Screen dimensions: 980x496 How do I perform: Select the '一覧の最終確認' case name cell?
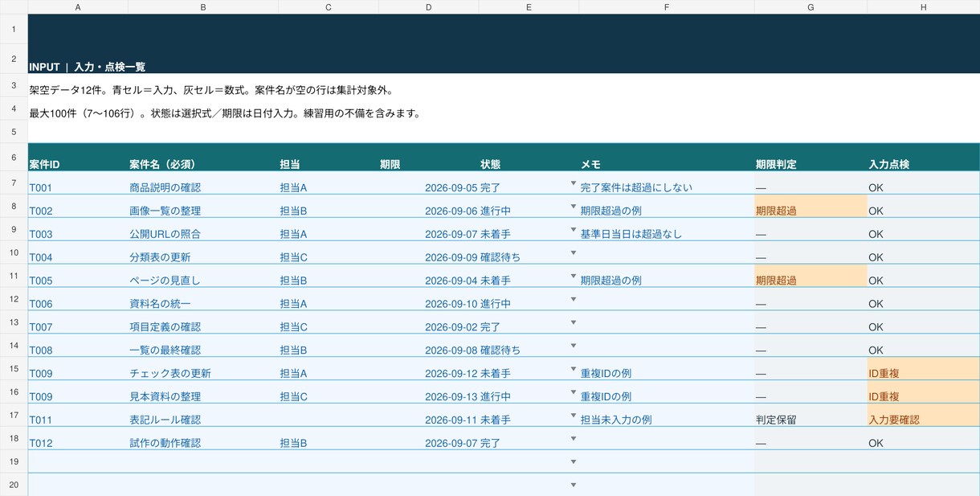click(203, 346)
